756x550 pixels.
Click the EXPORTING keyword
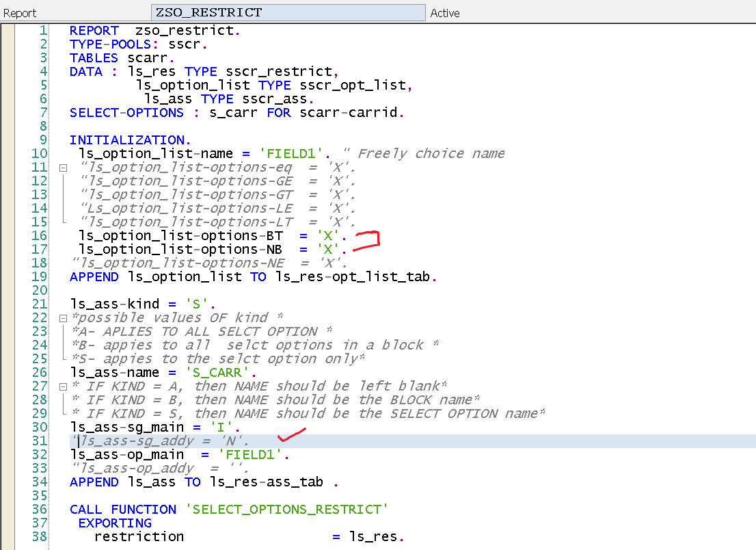point(115,523)
